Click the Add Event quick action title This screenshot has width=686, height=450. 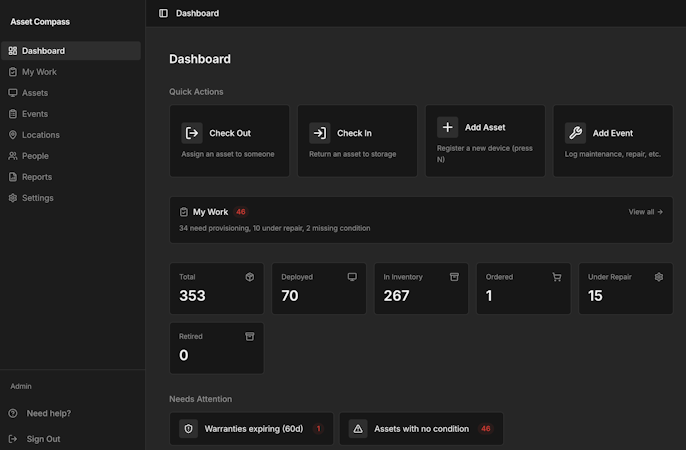(x=613, y=133)
